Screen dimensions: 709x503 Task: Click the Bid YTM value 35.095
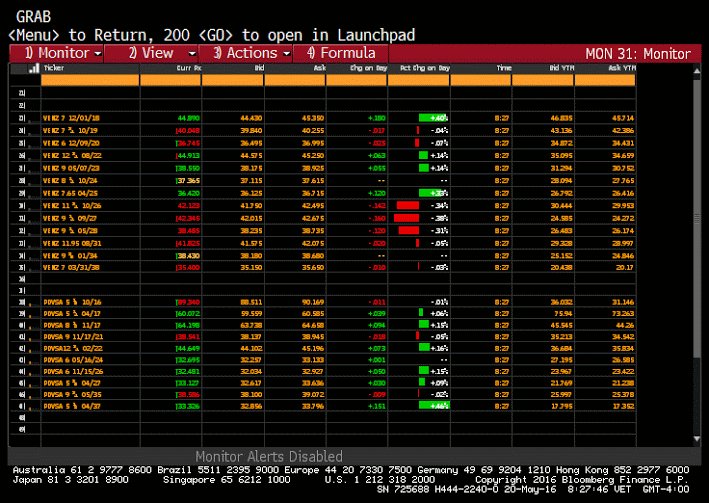click(562, 156)
